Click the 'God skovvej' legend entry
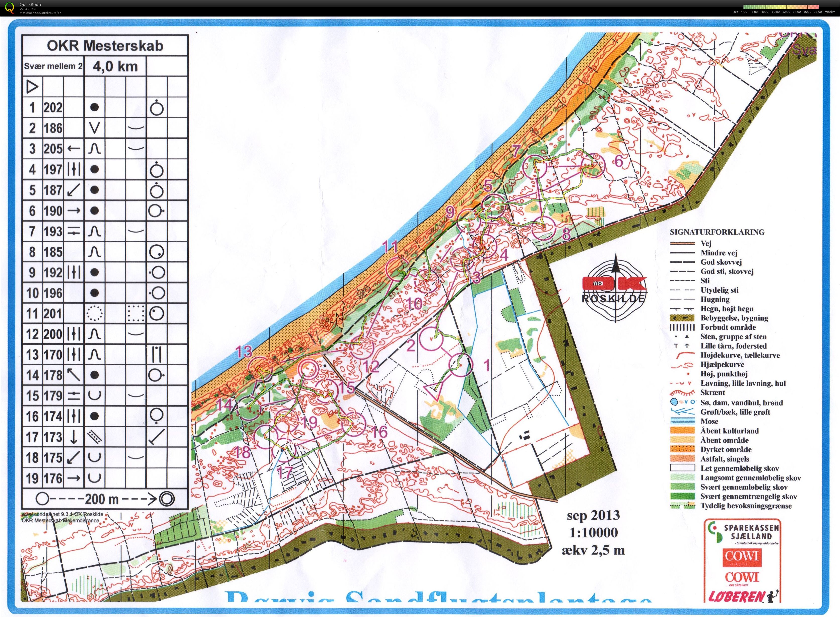This screenshot has width=840, height=618. pyautogui.click(x=721, y=262)
